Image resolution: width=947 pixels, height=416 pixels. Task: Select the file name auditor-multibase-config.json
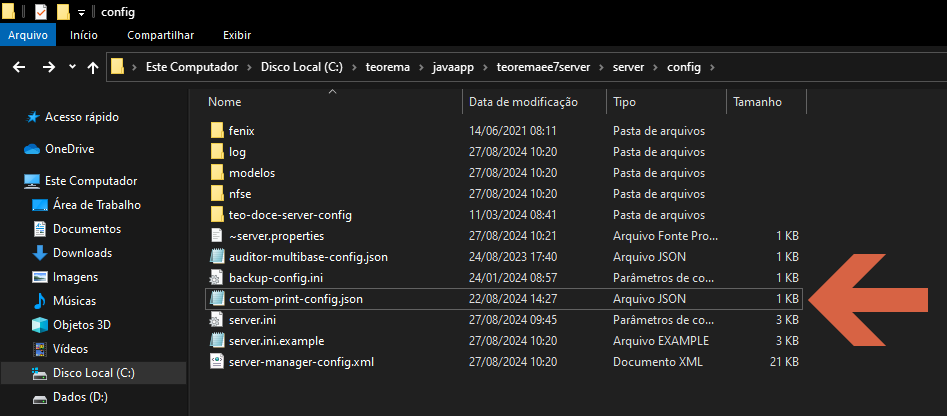tap(309, 257)
